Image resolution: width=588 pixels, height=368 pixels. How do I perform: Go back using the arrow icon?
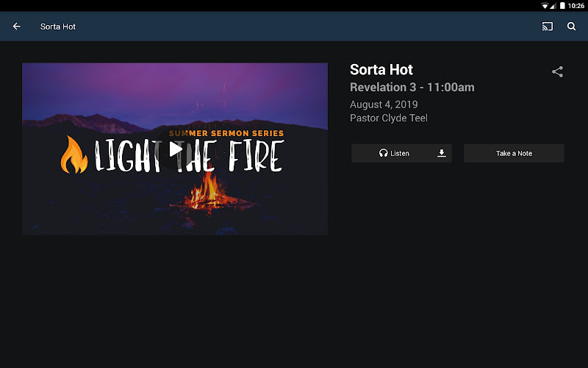point(16,26)
